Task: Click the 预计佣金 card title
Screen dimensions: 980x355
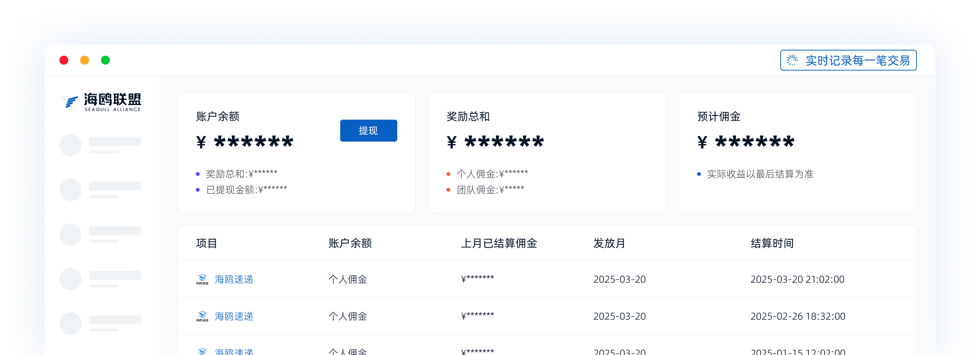Action: click(x=719, y=117)
